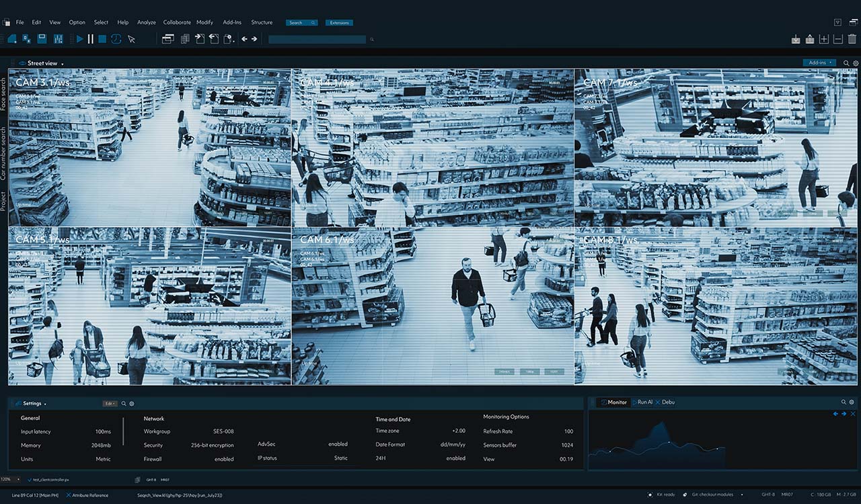Click the magnifier in Monitor panel
The height and width of the screenshot is (504, 861).
pyautogui.click(x=844, y=402)
